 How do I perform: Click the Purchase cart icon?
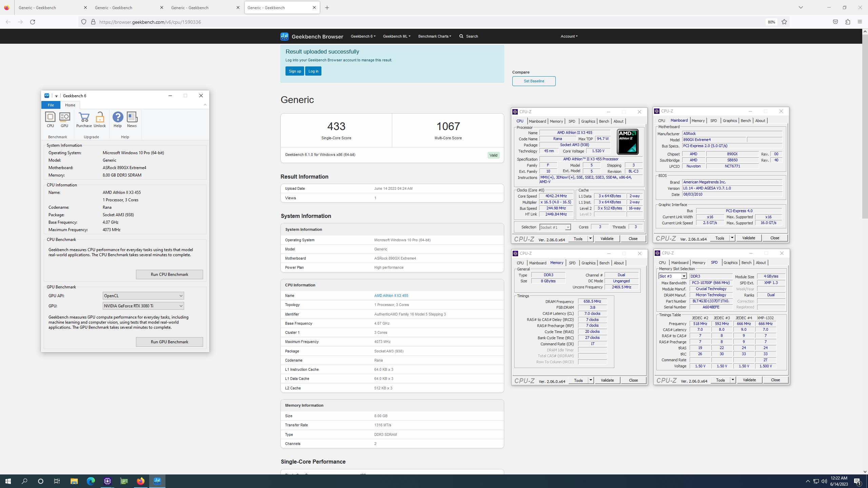[x=84, y=120]
